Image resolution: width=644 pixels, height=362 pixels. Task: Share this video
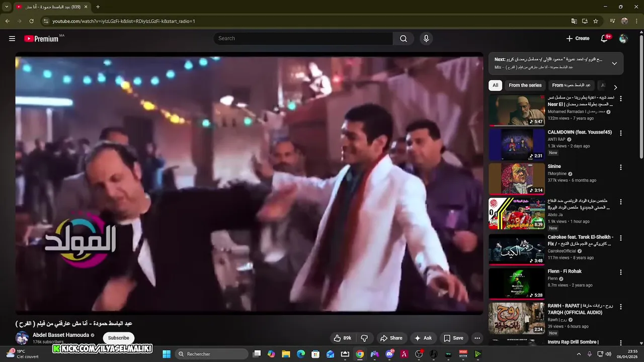pos(391,338)
